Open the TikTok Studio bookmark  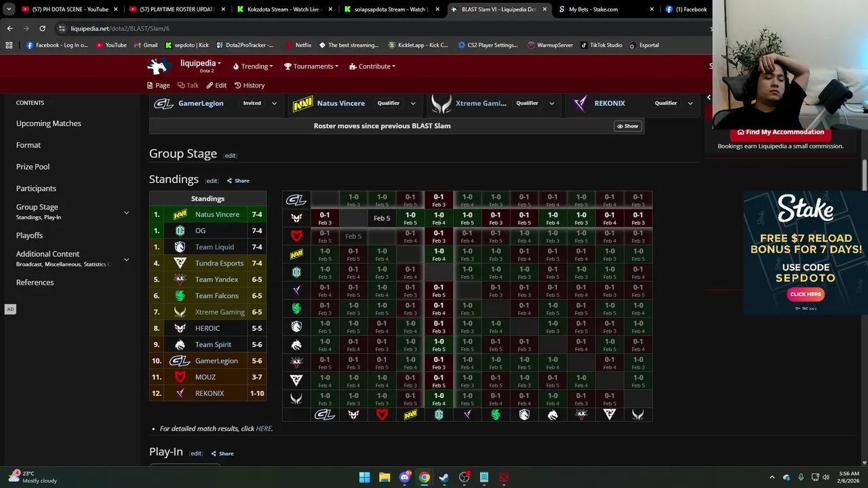tap(601, 45)
